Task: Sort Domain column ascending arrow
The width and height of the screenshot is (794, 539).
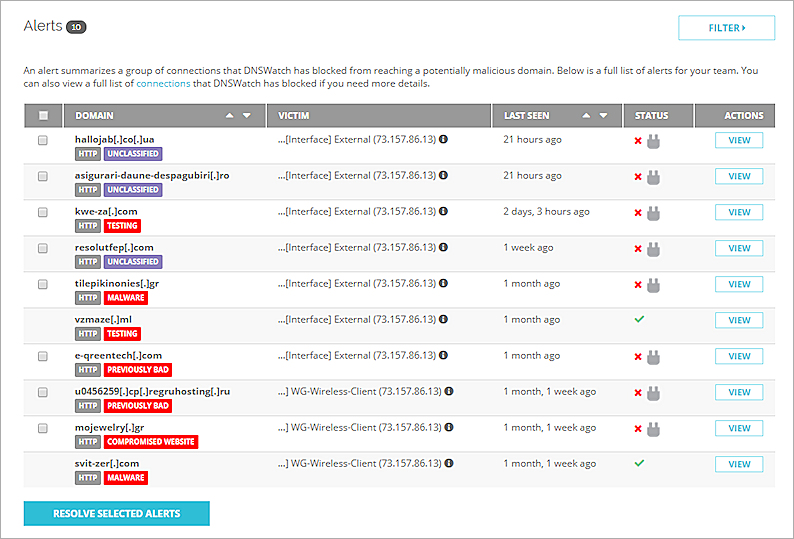Action: click(231, 116)
